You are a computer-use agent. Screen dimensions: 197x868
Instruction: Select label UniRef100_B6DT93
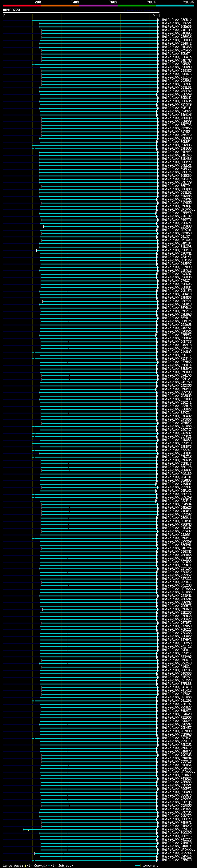click(x=177, y=125)
